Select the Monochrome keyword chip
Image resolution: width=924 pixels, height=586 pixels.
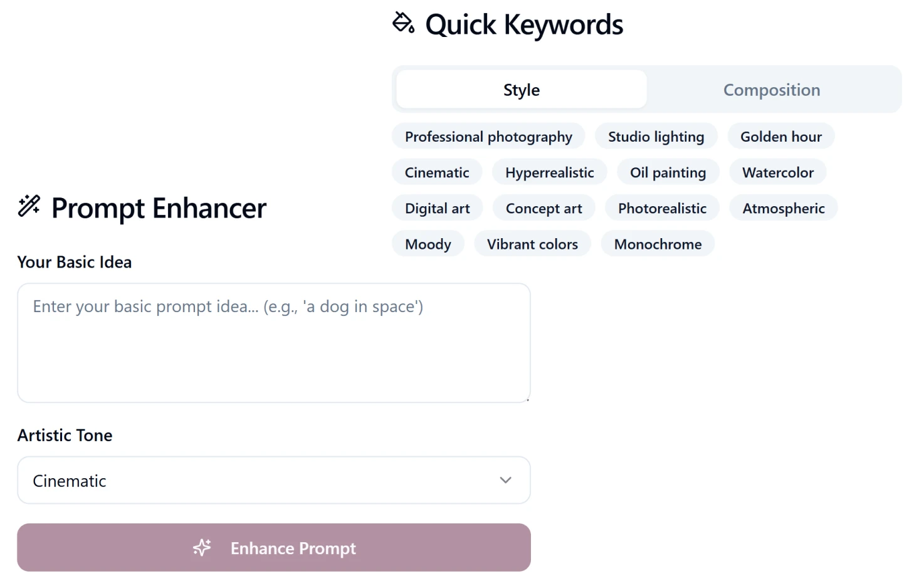658,244
